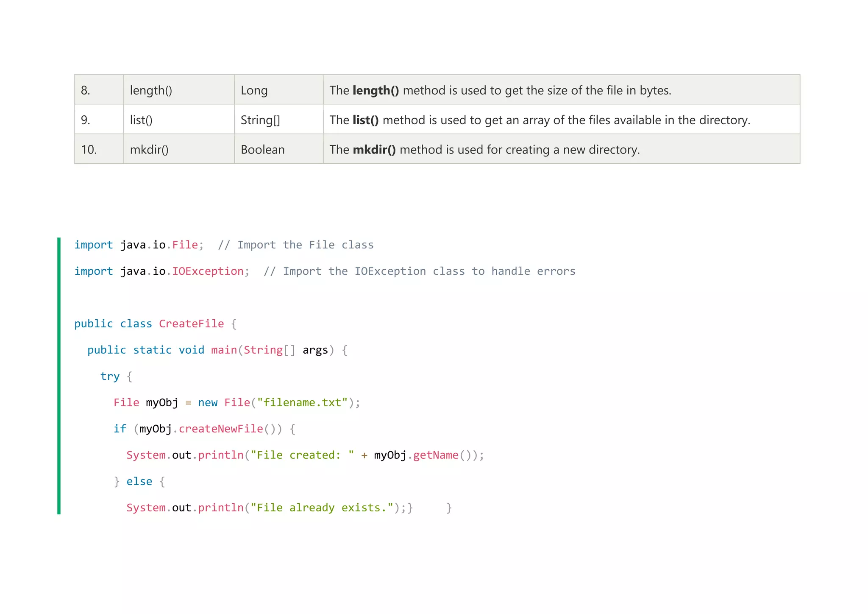Click the bold length() in description
868x614 pixels.
(x=376, y=90)
